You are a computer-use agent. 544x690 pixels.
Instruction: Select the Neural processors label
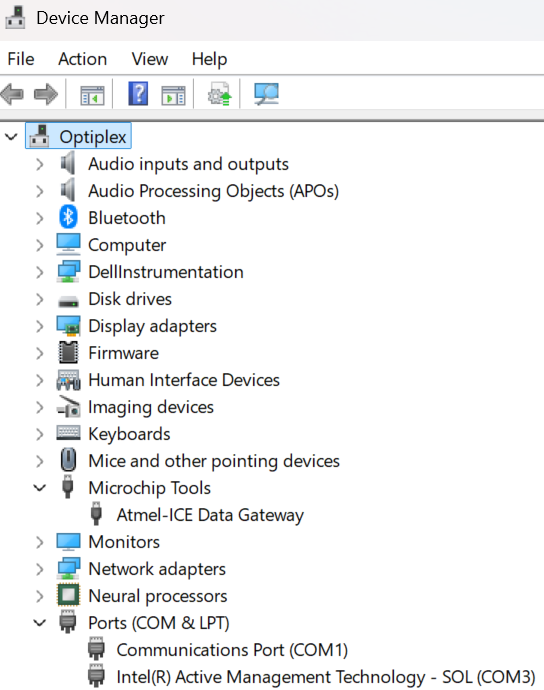158,596
